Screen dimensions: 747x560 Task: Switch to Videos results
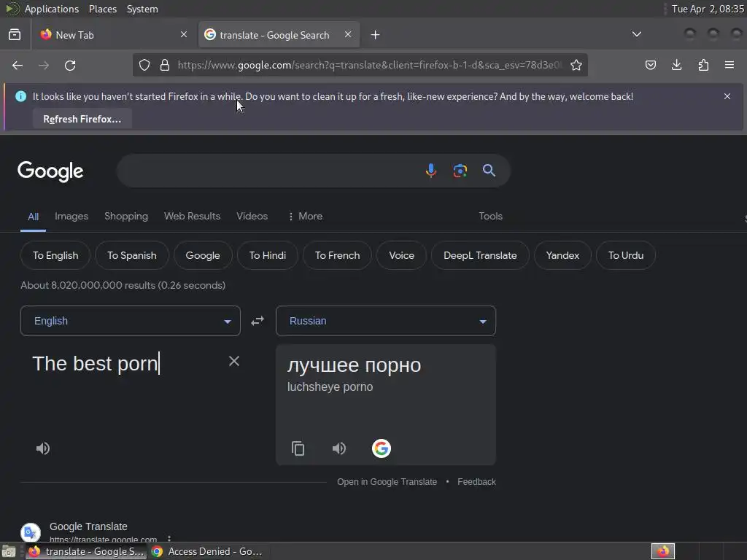pyautogui.click(x=252, y=216)
